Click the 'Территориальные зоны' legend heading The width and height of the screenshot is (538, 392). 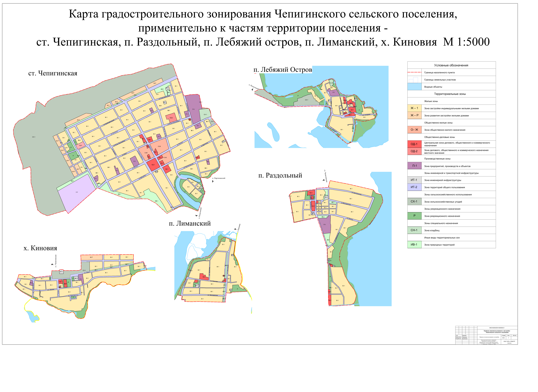pos(450,94)
